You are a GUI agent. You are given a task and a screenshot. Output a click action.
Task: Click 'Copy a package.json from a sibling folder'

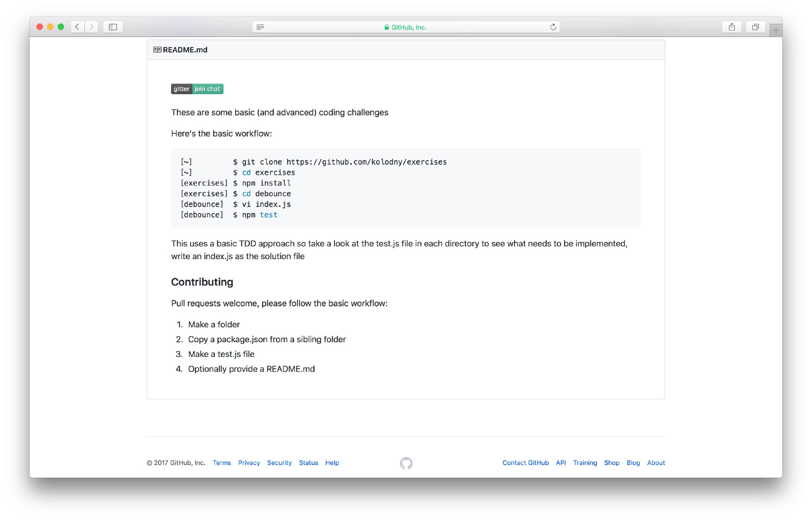click(267, 339)
